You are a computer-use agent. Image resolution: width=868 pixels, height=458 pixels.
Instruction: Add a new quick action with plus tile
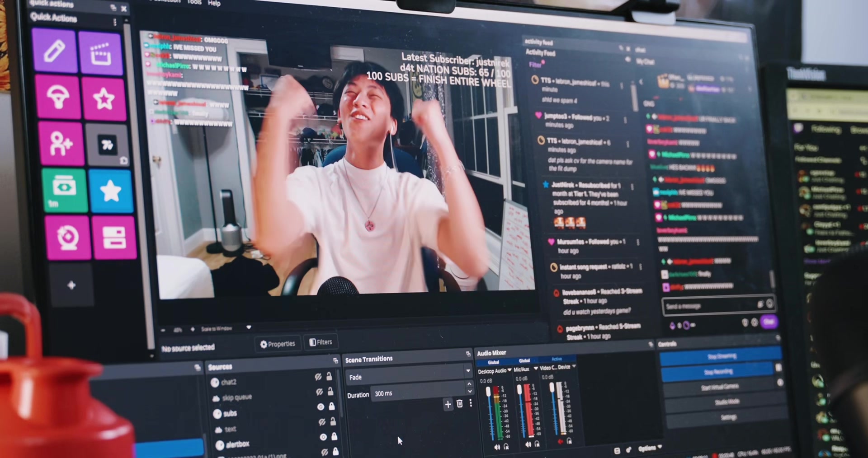pyautogui.click(x=71, y=285)
